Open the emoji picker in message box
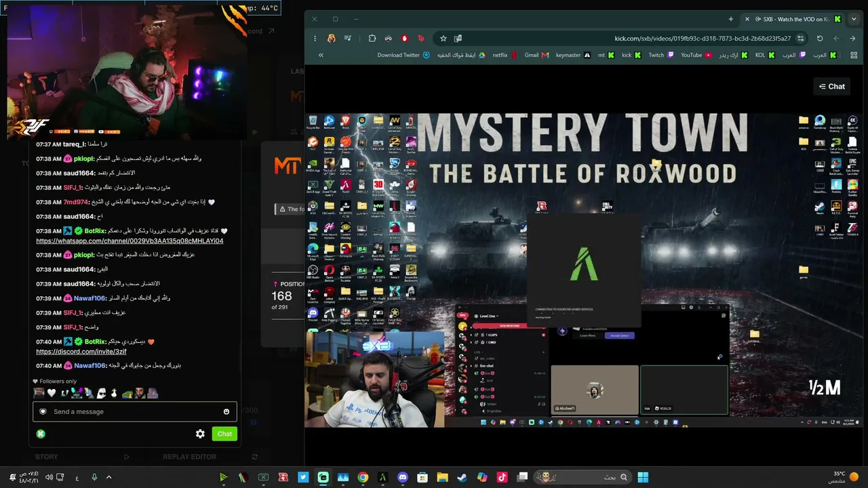Image resolution: width=868 pixels, height=488 pixels. (x=226, y=411)
